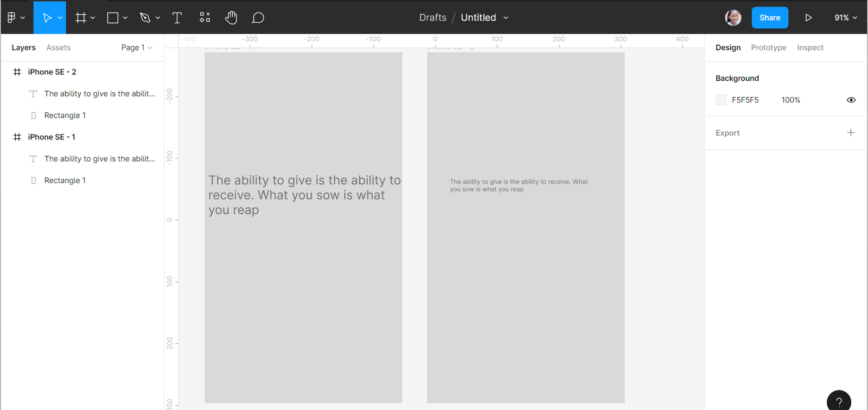Screen dimensions: 868x410
Task: Toggle background color visibility eye icon
Action: click(x=851, y=100)
